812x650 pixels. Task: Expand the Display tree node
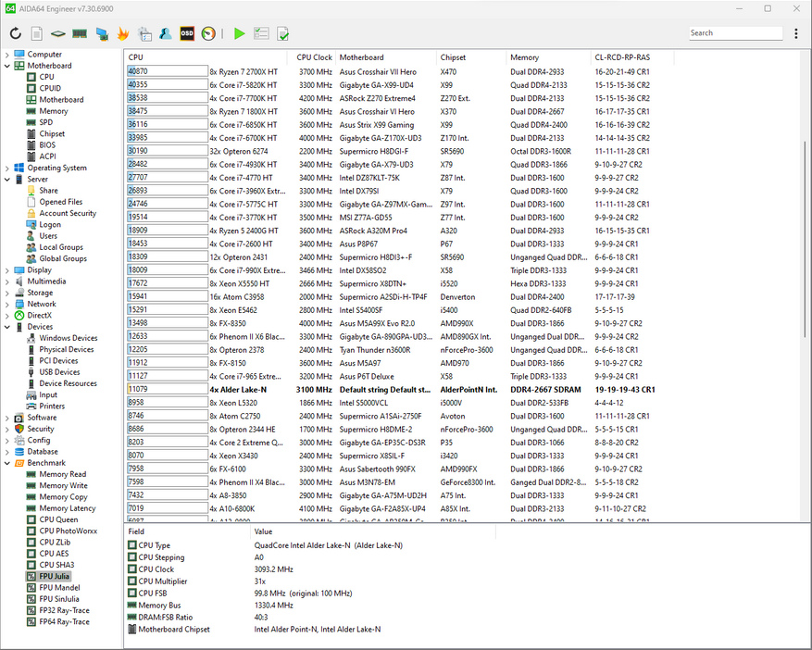[7, 269]
